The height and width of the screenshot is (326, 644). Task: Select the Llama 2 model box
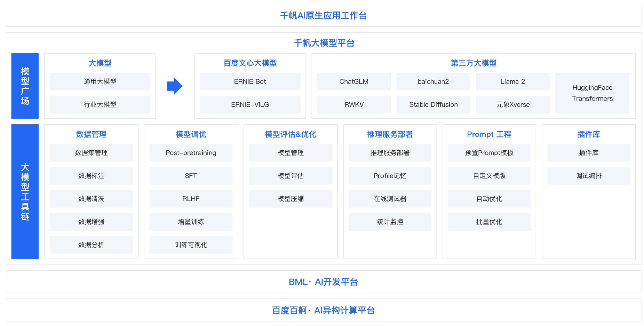click(x=513, y=81)
